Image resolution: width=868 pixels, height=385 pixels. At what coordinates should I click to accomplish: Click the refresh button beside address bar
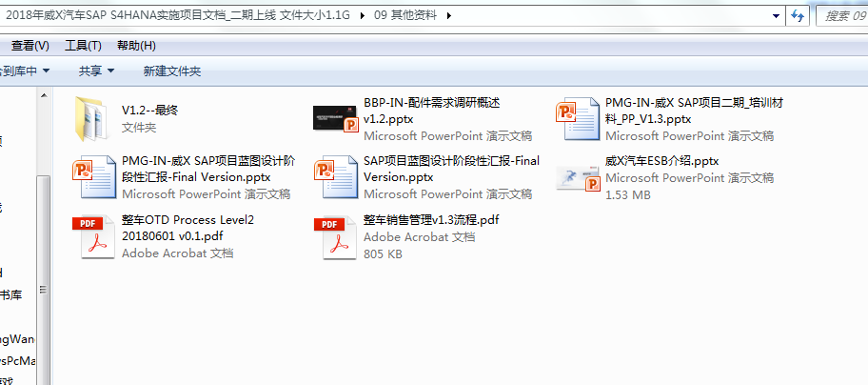pos(796,16)
